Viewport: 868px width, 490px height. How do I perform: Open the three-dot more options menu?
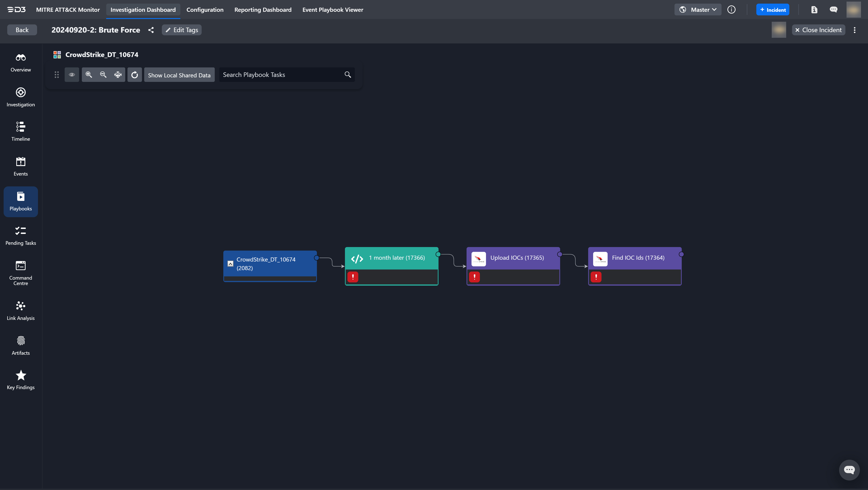(x=854, y=30)
